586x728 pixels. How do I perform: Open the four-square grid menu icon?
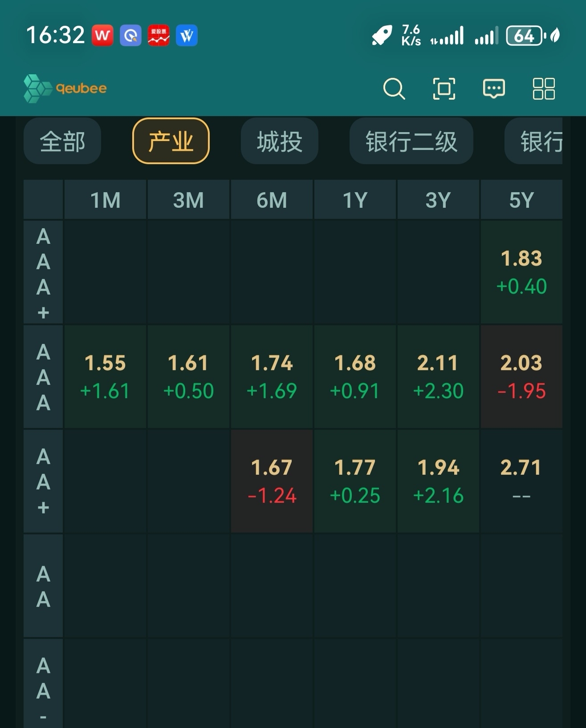(x=544, y=89)
